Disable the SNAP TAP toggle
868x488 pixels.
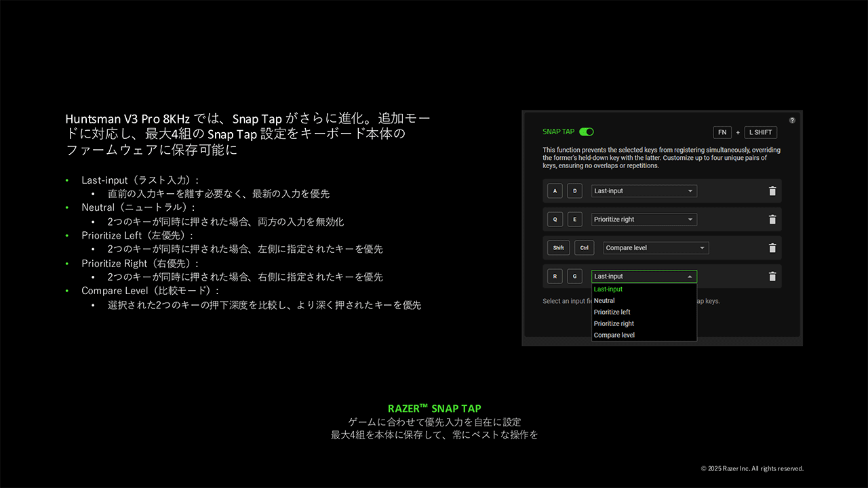point(587,131)
